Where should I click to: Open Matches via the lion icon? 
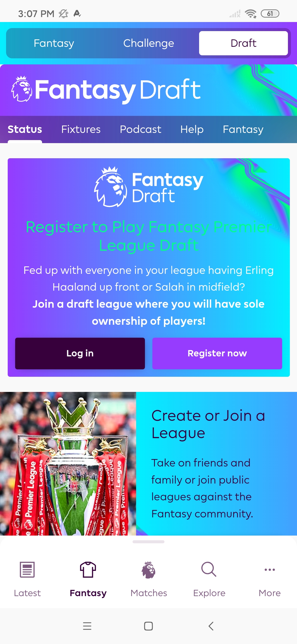[x=148, y=570]
